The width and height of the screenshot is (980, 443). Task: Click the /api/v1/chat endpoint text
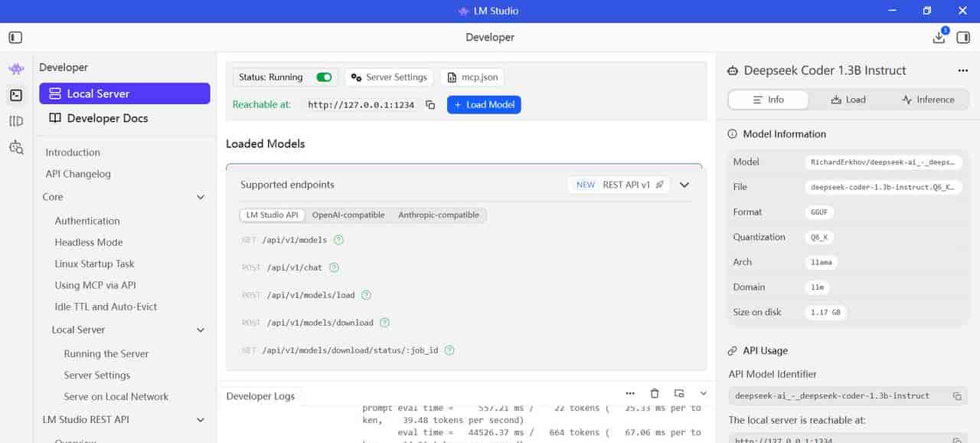pyautogui.click(x=295, y=267)
